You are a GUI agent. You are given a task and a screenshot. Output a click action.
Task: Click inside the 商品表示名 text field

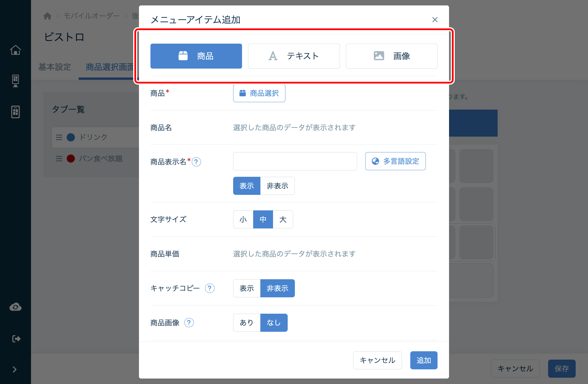pos(295,161)
